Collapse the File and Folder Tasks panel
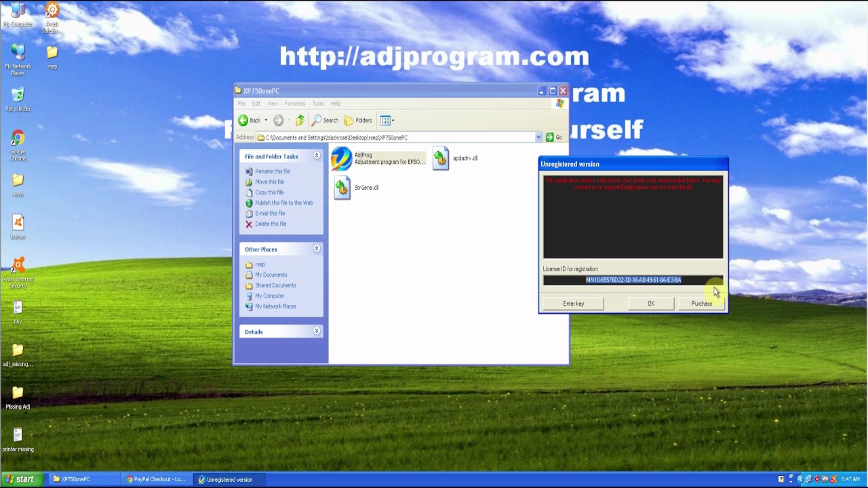This screenshot has height=488, width=868. tap(316, 156)
